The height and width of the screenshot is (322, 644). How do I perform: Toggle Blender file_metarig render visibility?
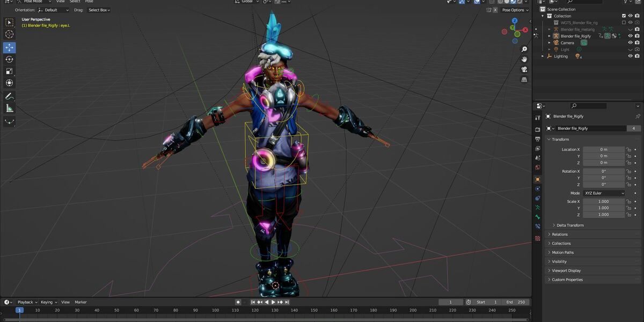tap(637, 30)
